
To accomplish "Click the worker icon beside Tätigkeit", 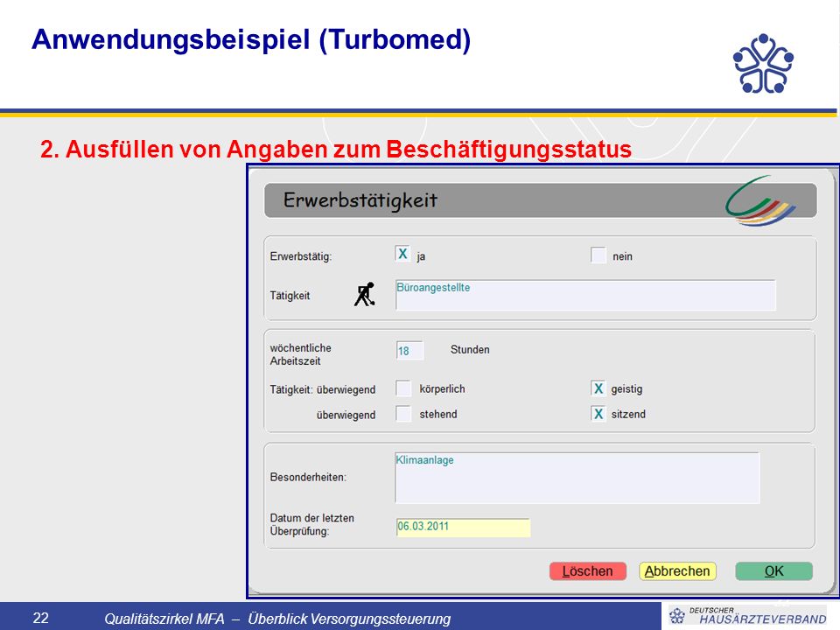I will pos(364,295).
